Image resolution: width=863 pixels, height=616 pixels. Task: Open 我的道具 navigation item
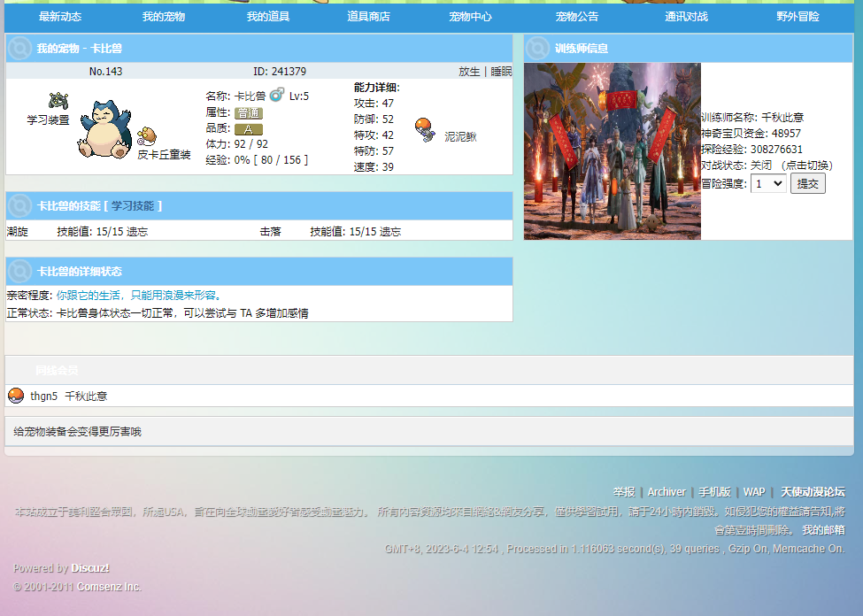268,17
